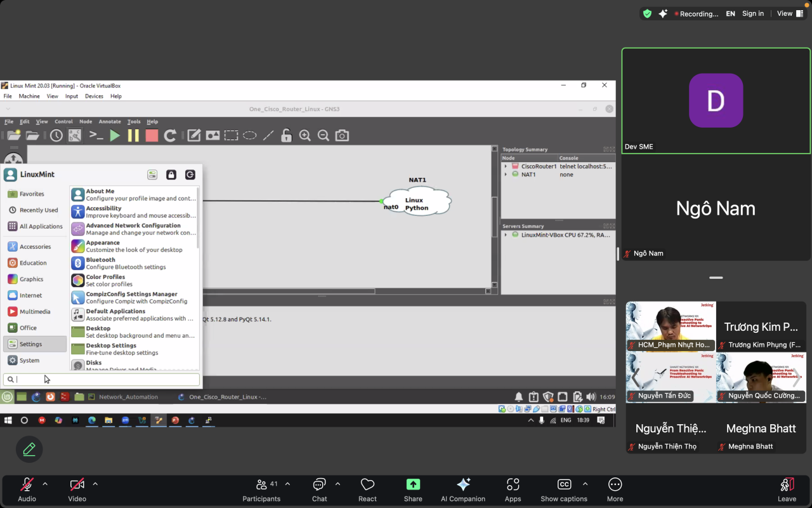Select the Favorites category in Mint menu
Viewport: 812px width, 508px height.
pyautogui.click(x=35, y=194)
